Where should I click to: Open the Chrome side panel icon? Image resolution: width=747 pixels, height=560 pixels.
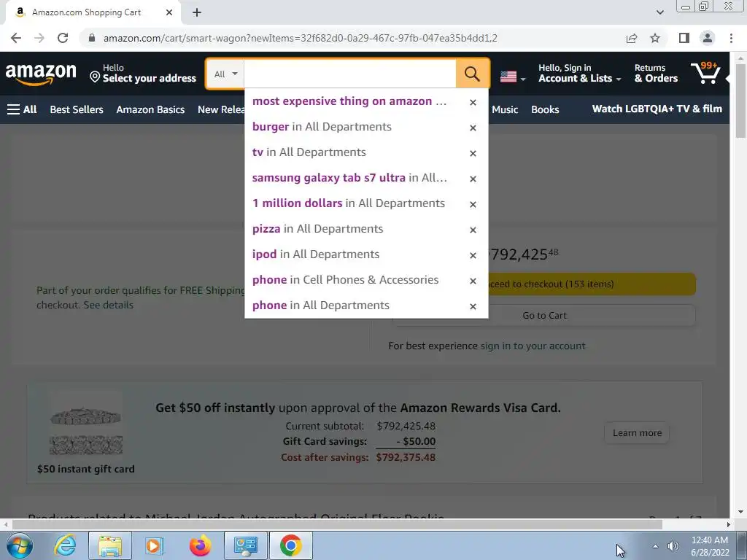[684, 38]
